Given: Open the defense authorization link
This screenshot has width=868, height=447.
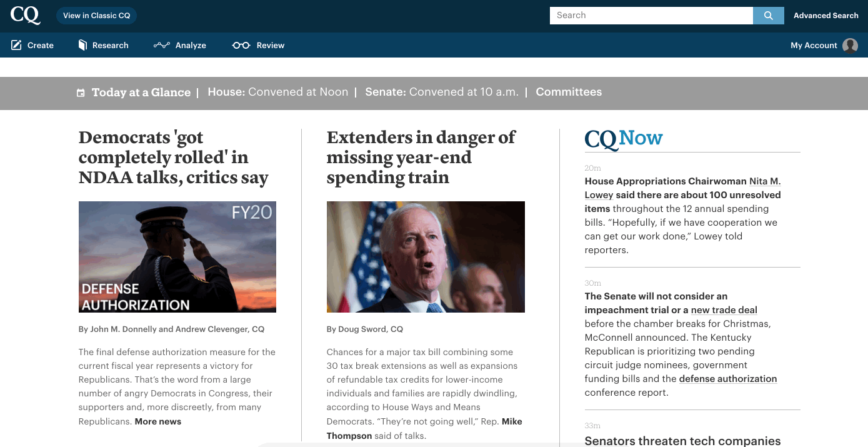Looking at the screenshot, I should tap(728, 379).
